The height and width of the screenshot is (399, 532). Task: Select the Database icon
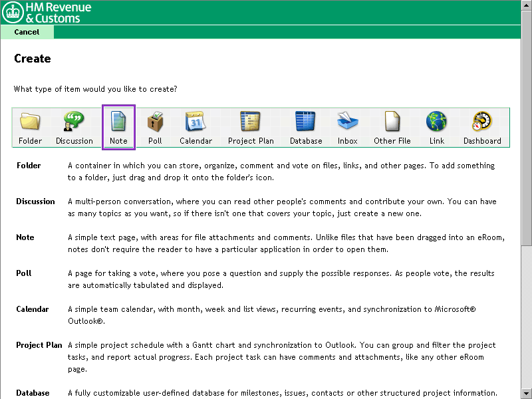[x=306, y=122]
